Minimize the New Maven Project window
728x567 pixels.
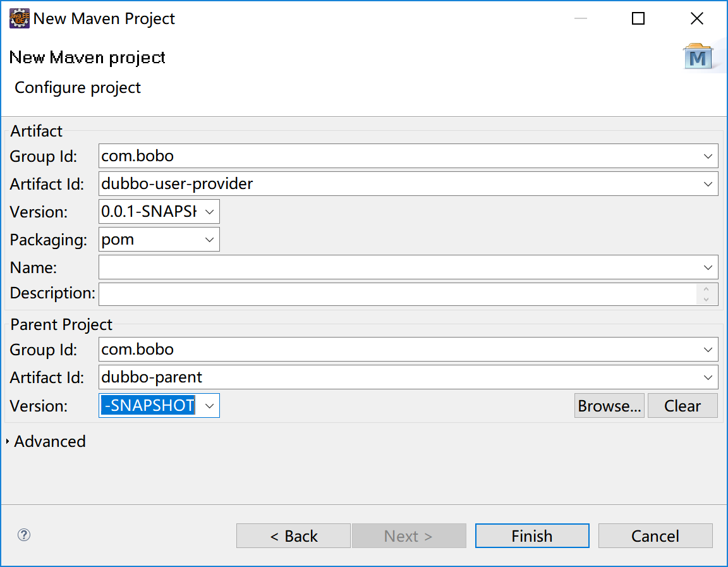click(580, 18)
